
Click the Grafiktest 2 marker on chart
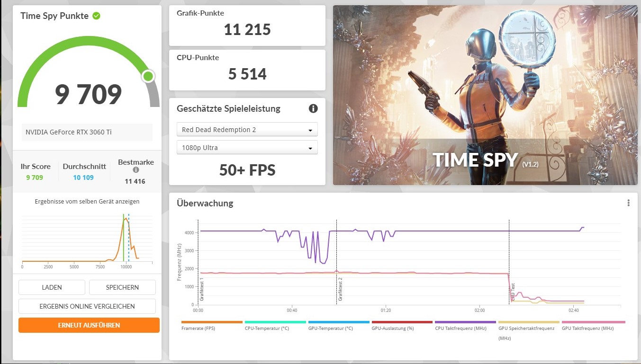pyautogui.click(x=340, y=289)
